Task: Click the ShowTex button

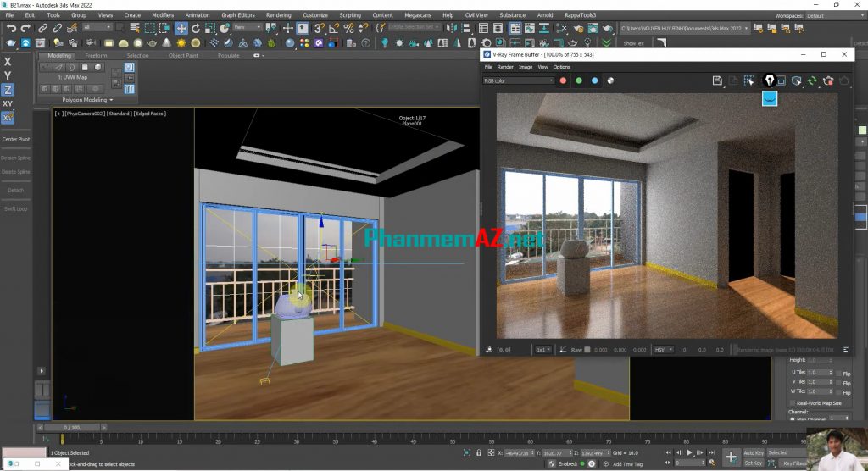Action: [x=633, y=43]
